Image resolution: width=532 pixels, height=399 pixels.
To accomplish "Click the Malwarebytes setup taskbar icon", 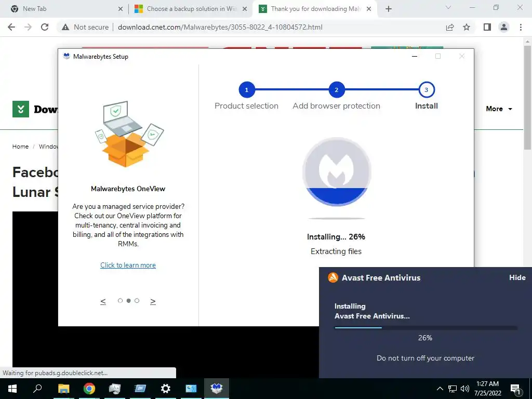I will [216, 389].
